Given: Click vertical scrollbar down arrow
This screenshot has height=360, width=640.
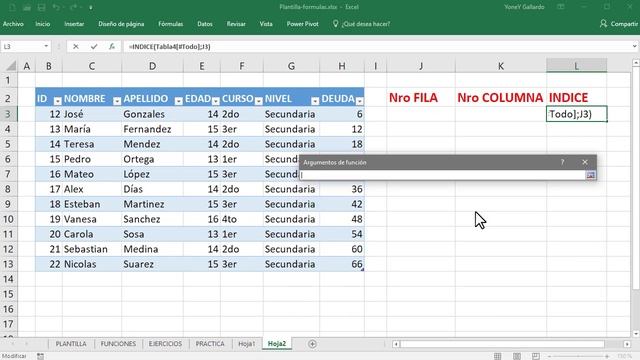Looking at the screenshot, I should 636,333.
